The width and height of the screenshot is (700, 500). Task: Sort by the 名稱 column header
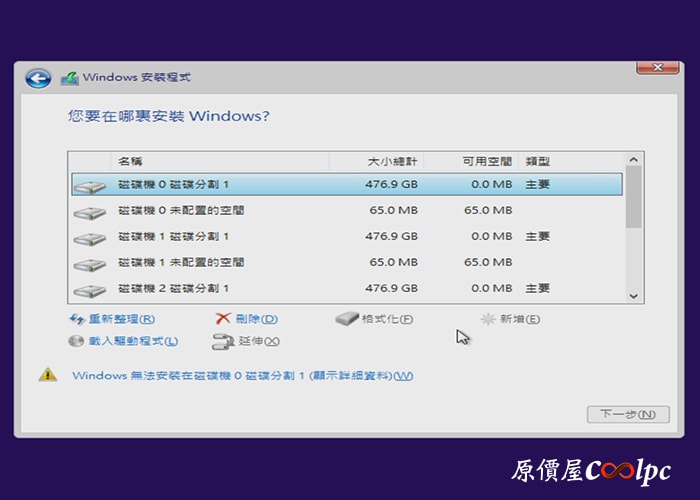coord(220,161)
